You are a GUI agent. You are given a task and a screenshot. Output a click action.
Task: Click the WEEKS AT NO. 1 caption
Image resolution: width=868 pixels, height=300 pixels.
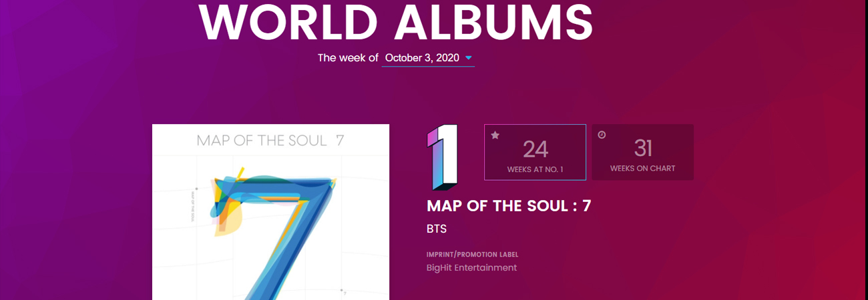[535, 169]
